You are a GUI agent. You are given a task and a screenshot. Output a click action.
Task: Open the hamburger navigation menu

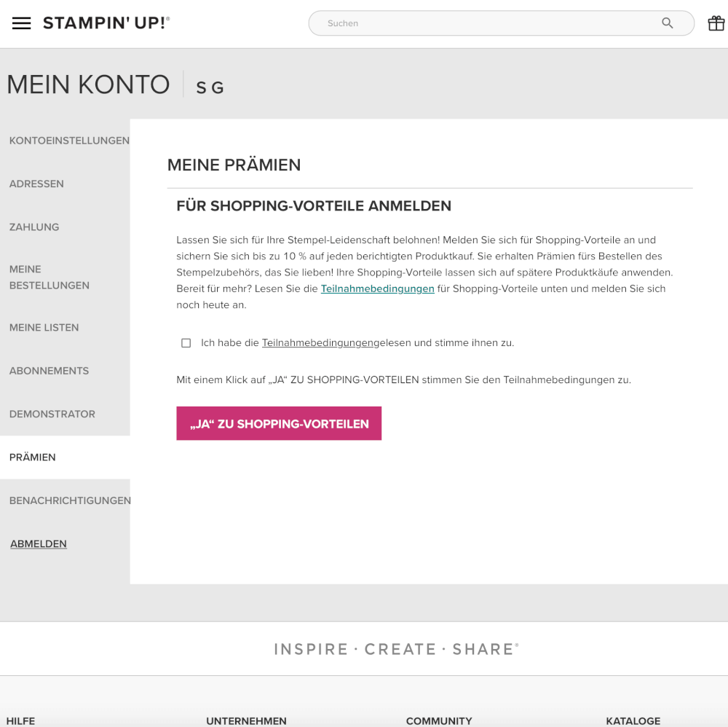[x=21, y=23]
